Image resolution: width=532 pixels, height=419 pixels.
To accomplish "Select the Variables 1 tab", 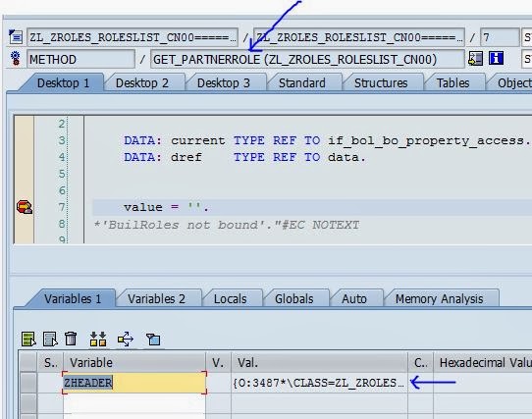I will click(x=73, y=299).
